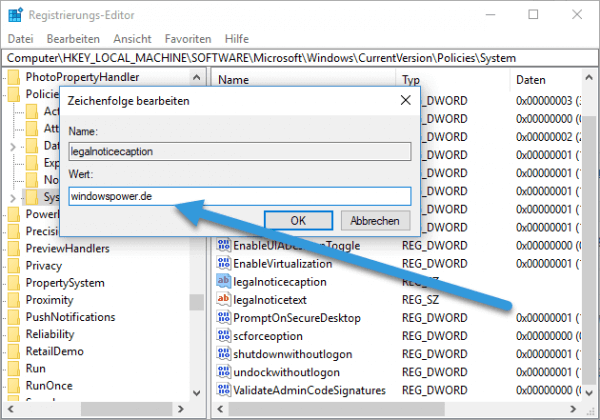Click the Registry Editor app icon in title bar
This screenshot has height=420, width=600.
[16, 15]
